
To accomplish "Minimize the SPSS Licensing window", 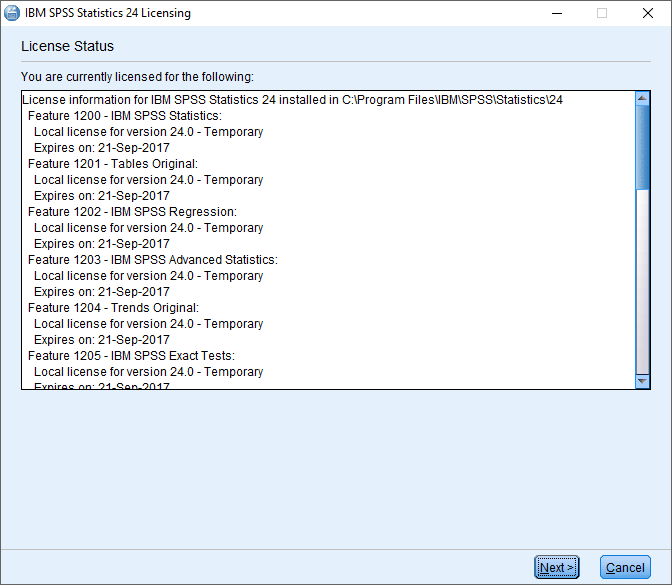I will click(x=556, y=14).
